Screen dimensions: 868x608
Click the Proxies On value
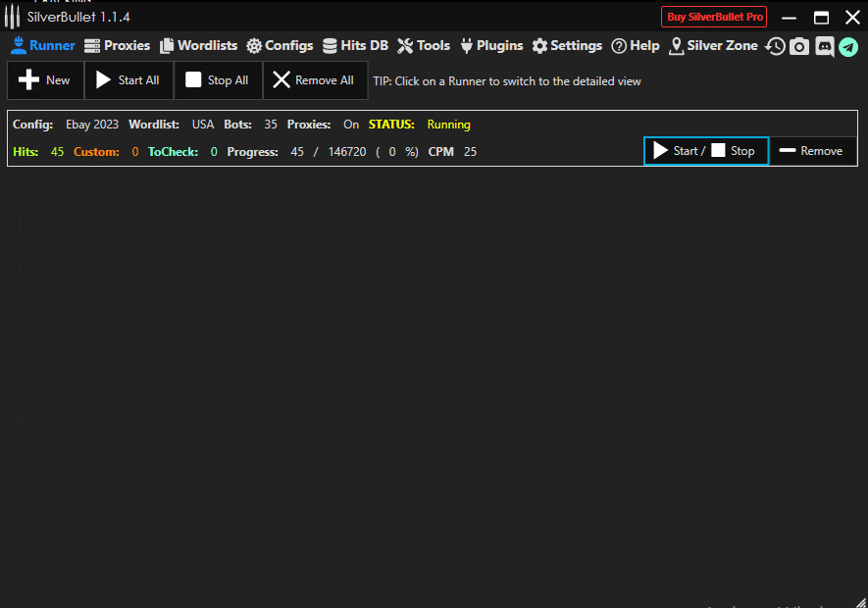click(x=351, y=125)
